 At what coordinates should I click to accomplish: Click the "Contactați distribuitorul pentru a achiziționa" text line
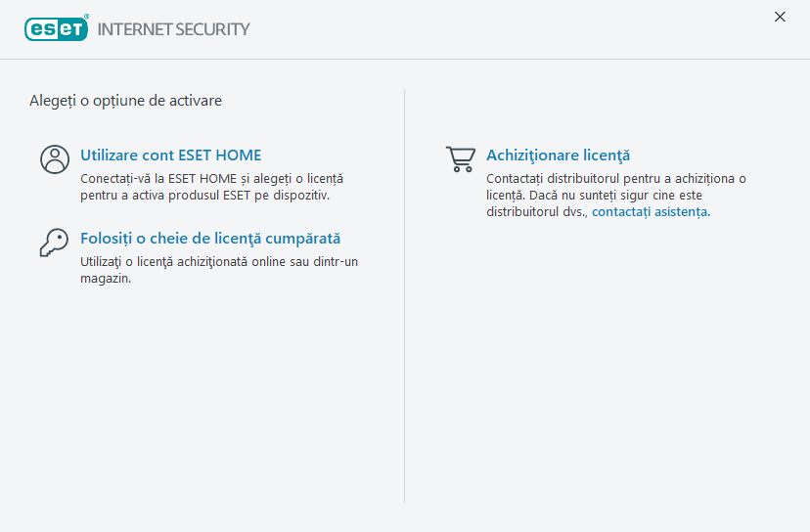pyautogui.click(x=615, y=179)
